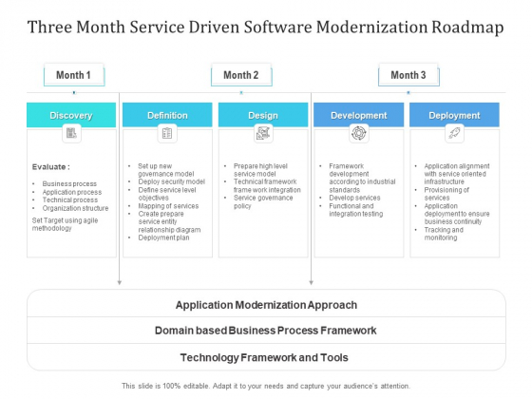Image resolution: width=532 pixels, height=399 pixels.
Task: Select the Month 1 label box
Action: pyautogui.click(x=74, y=75)
